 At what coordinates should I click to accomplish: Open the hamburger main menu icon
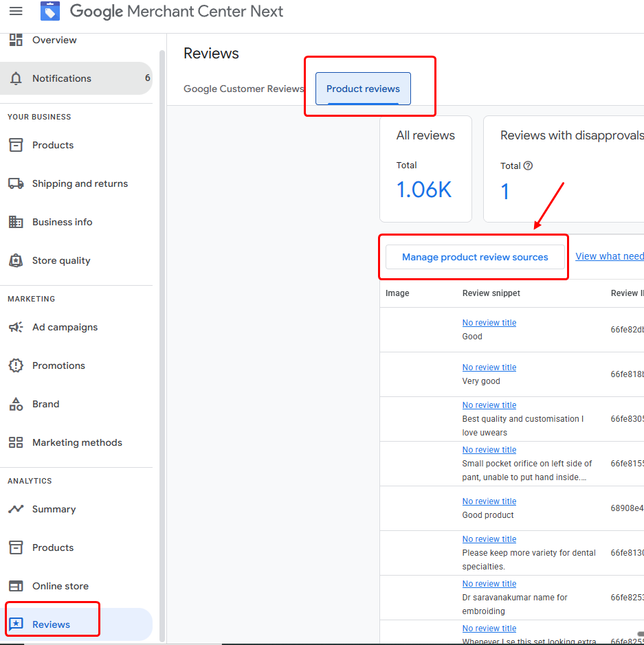16,12
